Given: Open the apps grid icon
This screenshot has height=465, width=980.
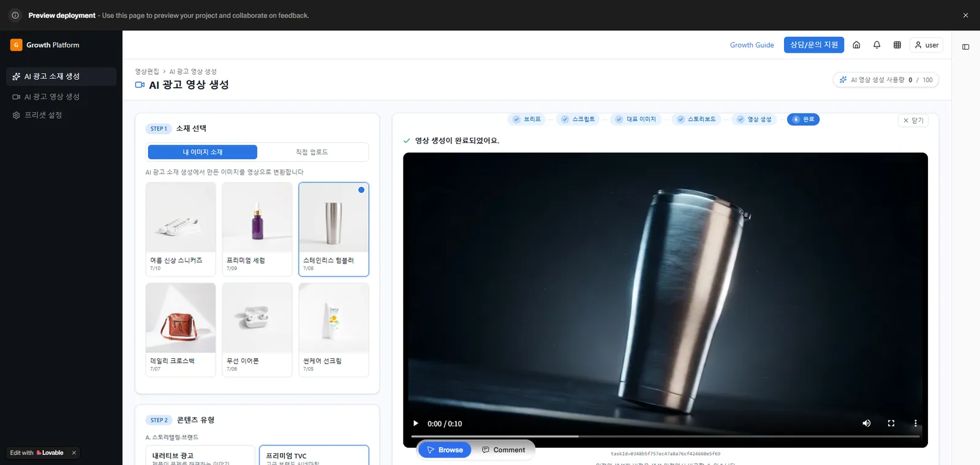Looking at the screenshot, I should 897,45.
